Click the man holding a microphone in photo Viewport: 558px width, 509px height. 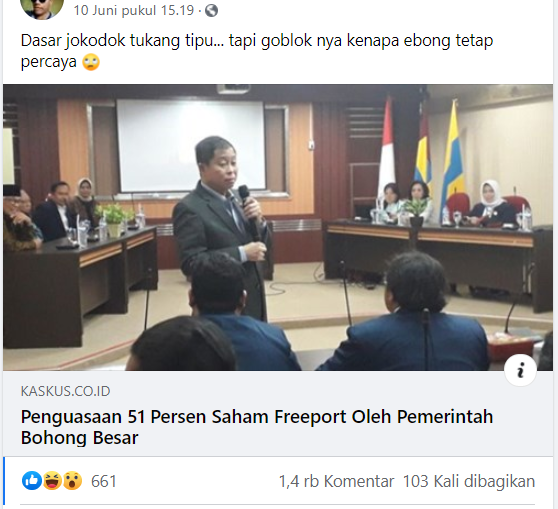[x=222, y=228]
